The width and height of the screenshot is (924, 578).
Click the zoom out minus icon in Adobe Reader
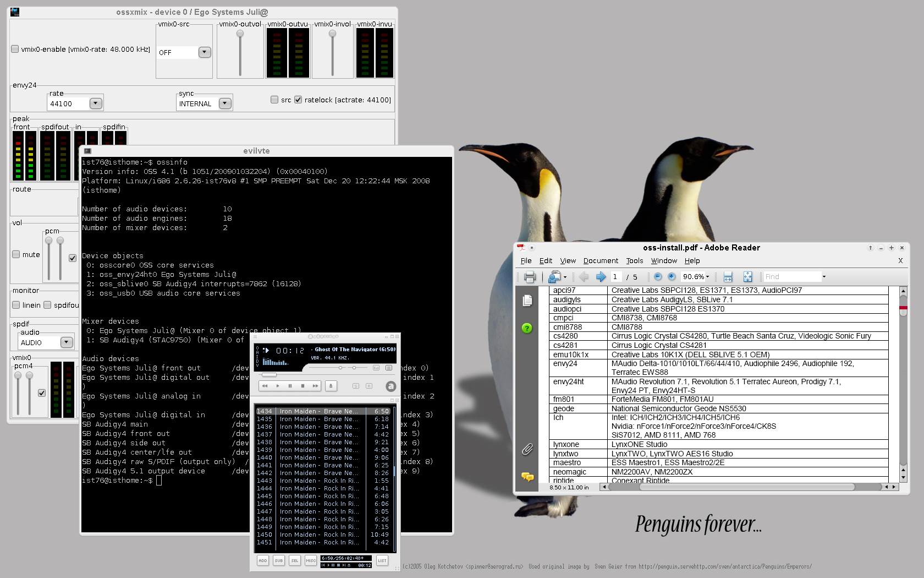(x=658, y=277)
